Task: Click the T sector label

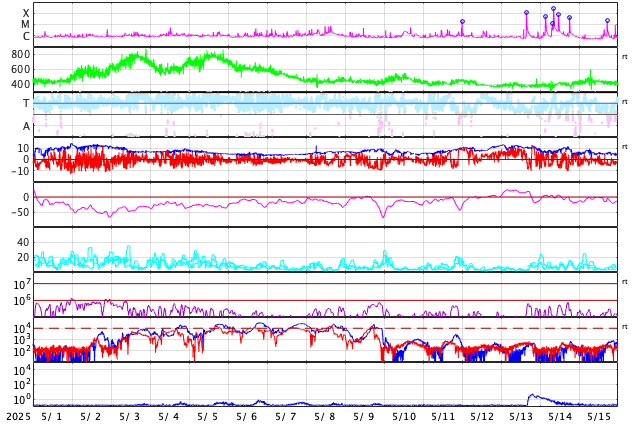Action: coord(26,103)
